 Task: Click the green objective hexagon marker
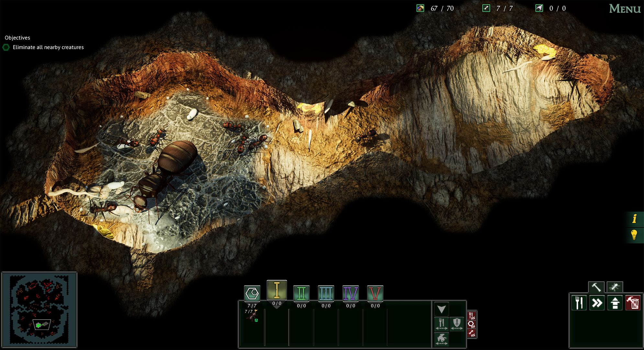coord(6,47)
